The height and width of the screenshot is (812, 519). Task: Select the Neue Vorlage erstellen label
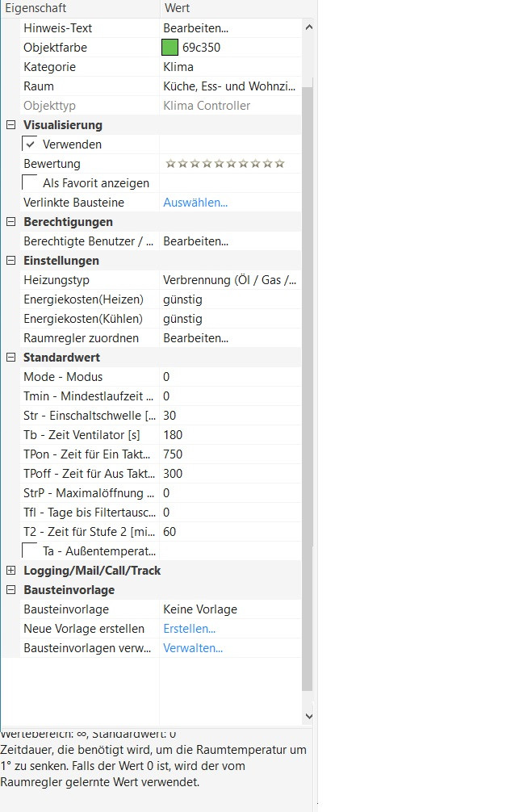84,629
